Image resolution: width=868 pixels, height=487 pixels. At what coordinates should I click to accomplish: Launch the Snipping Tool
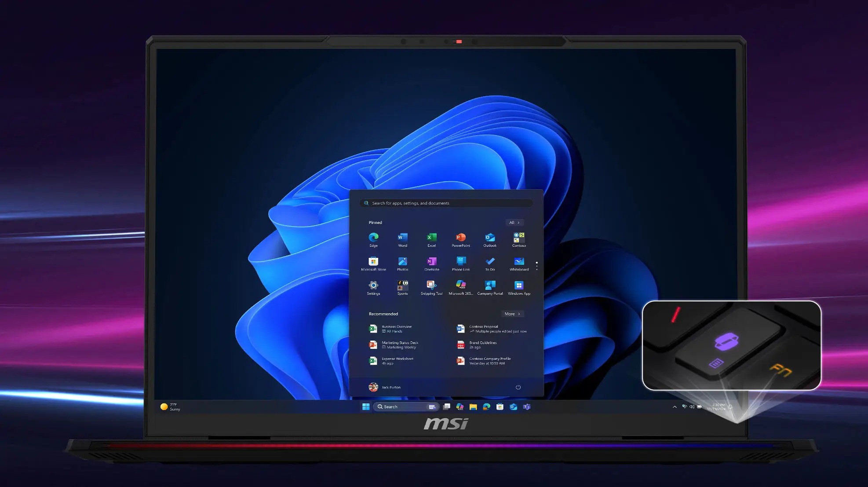point(432,288)
